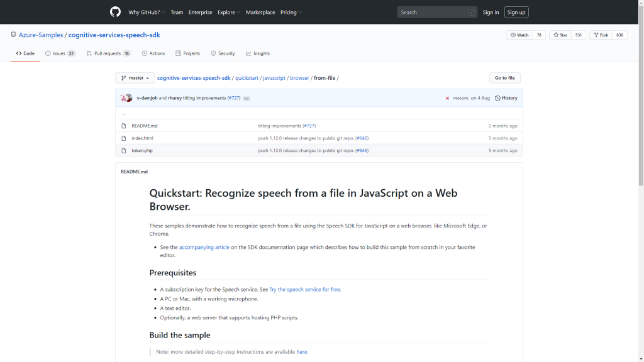Viewport: 644px width, 362px height.
Task: Open the Enterprise menu item
Action: [x=201, y=13]
